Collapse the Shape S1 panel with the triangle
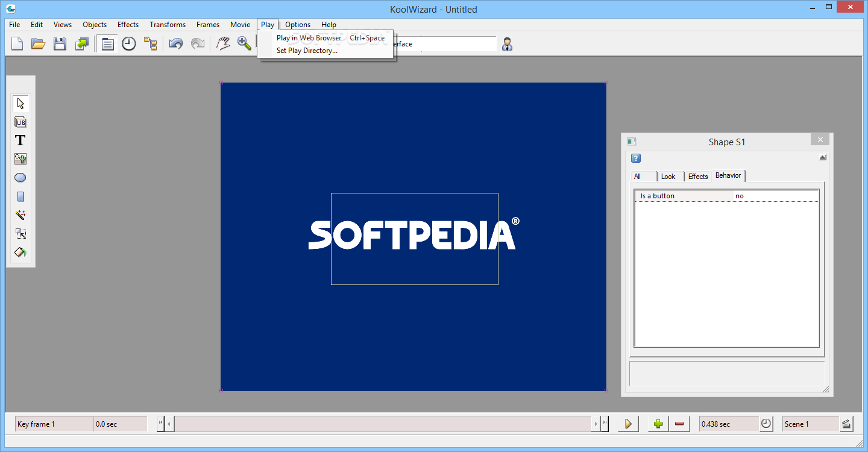Viewport: 868px width, 452px height. pos(823,158)
